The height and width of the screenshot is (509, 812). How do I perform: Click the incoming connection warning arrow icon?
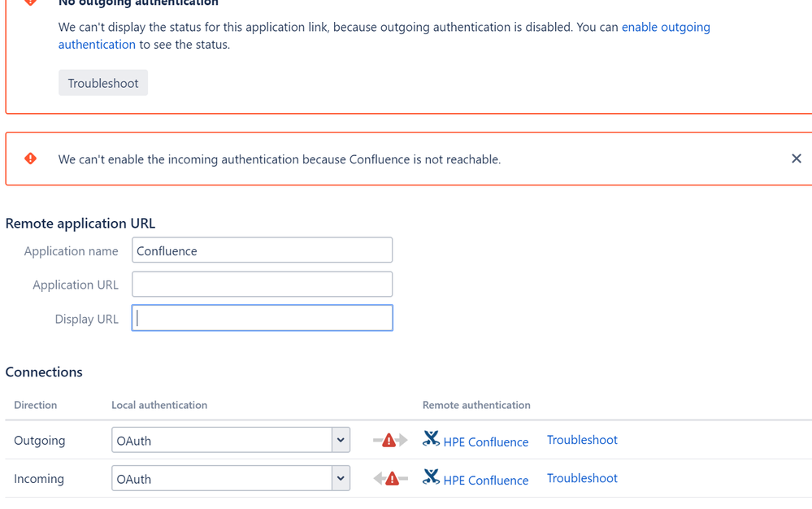(x=390, y=478)
